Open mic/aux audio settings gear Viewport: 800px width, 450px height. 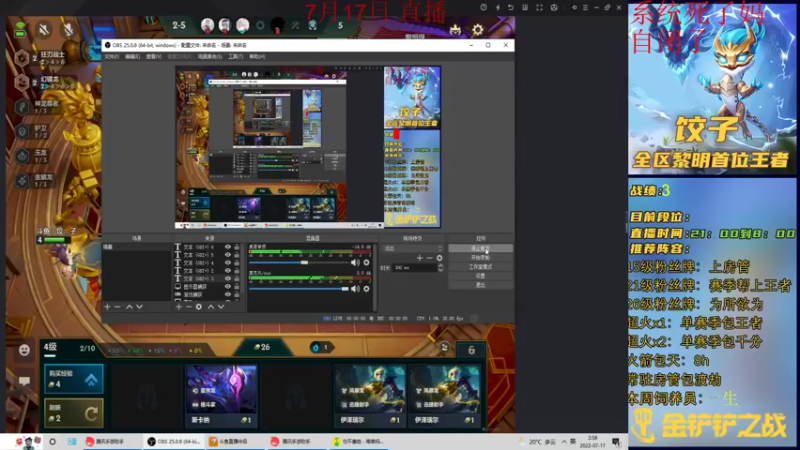pyautogui.click(x=366, y=289)
